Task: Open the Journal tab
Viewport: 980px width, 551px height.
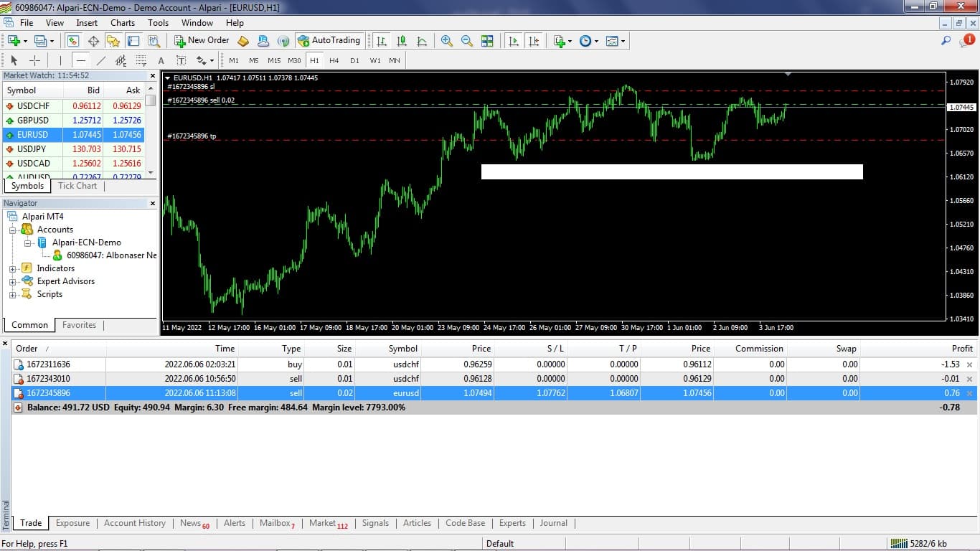Action: tap(553, 523)
